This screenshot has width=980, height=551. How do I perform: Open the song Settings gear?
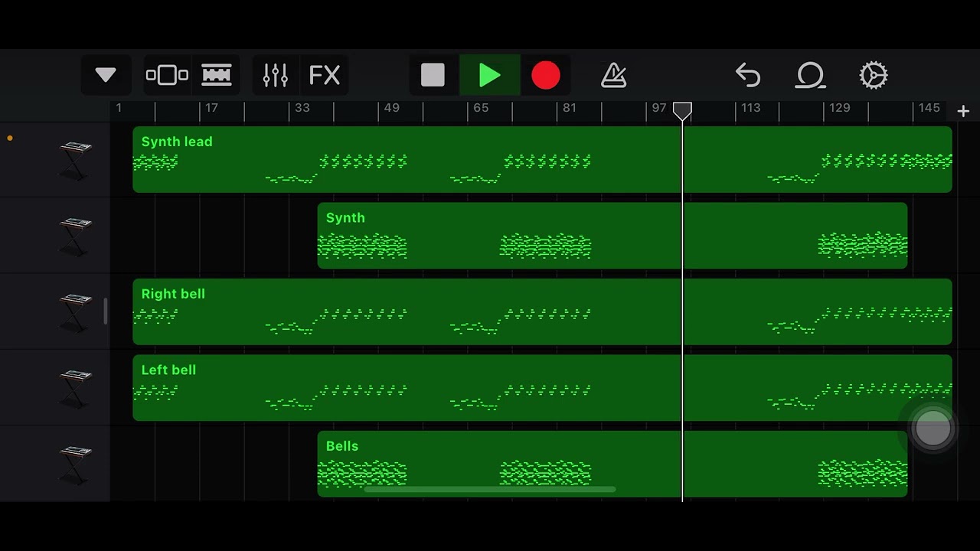[x=873, y=75]
